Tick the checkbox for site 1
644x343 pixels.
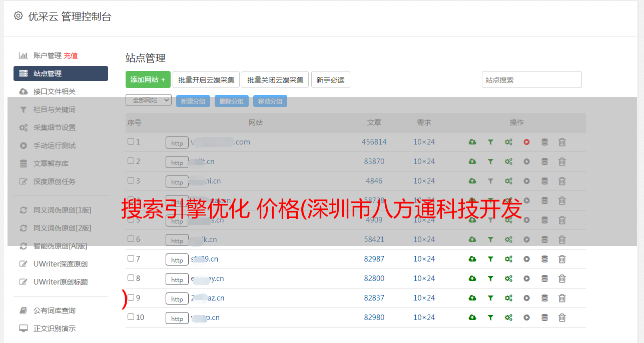(131, 141)
